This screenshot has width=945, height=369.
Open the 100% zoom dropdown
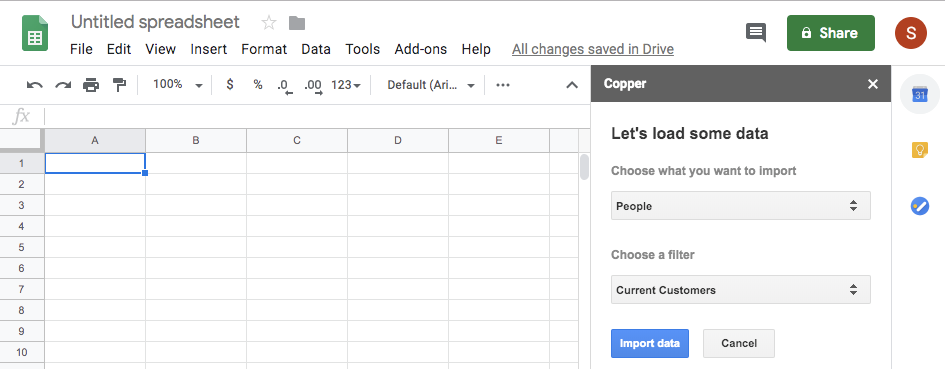(x=178, y=85)
